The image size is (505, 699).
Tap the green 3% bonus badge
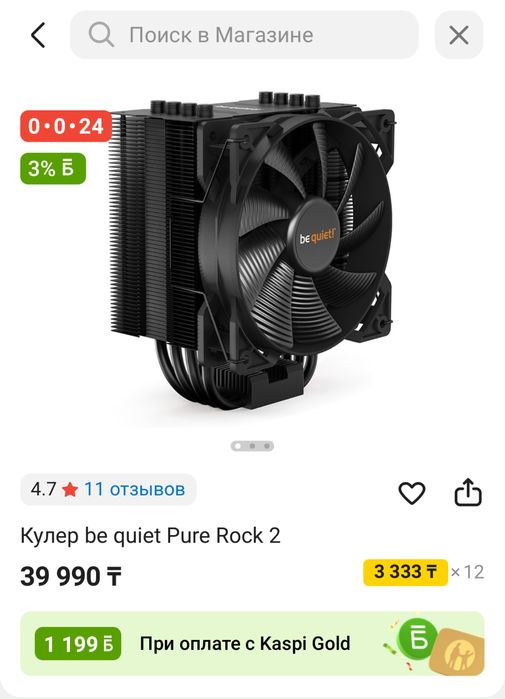point(53,169)
